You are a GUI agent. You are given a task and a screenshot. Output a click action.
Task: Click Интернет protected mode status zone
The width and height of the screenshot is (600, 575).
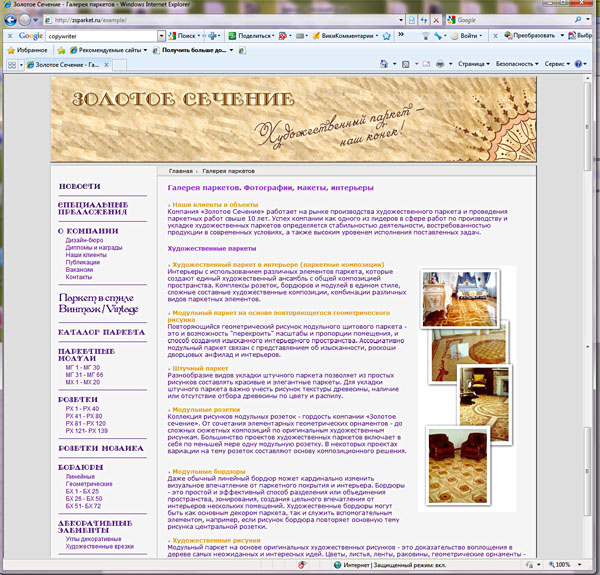point(390,565)
